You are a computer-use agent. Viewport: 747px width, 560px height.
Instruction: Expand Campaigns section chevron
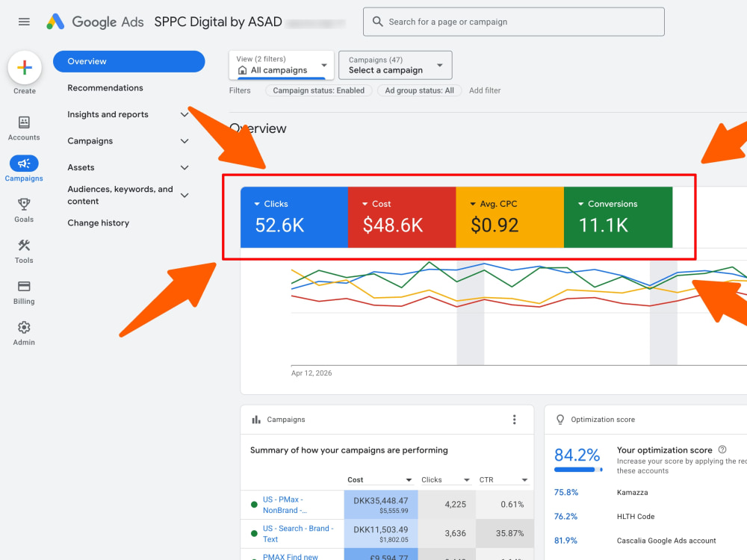coord(185,141)
